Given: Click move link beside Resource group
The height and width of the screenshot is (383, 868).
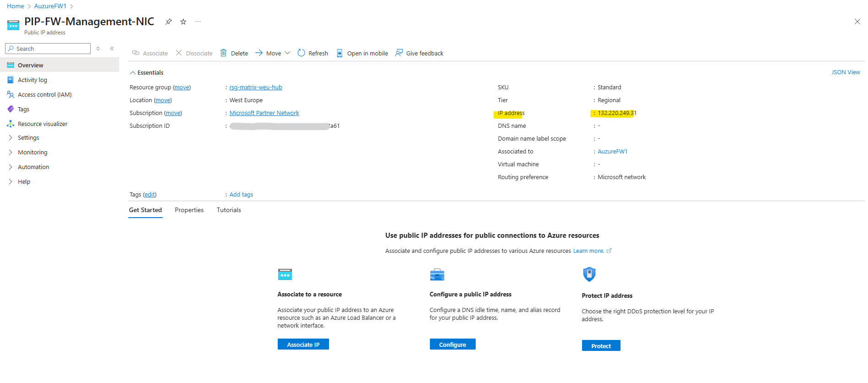Looking at the screenshot, I should pyautogui.click(x=182, y=87).
